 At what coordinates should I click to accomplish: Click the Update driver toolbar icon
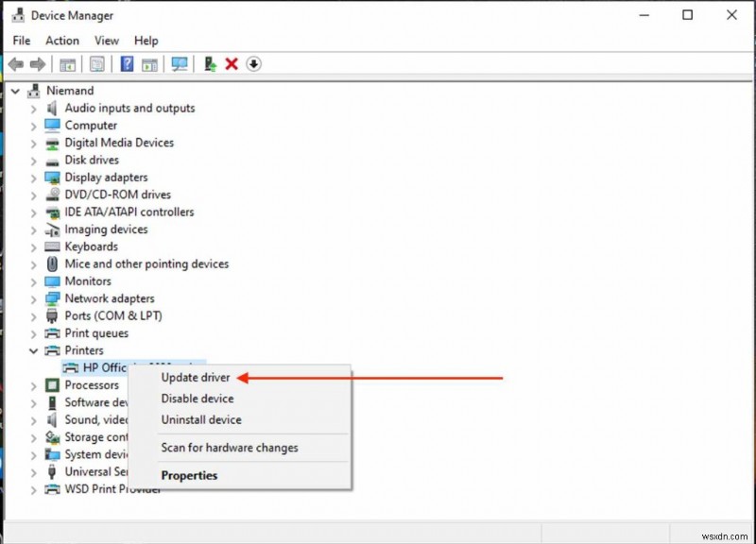[210, 63]
